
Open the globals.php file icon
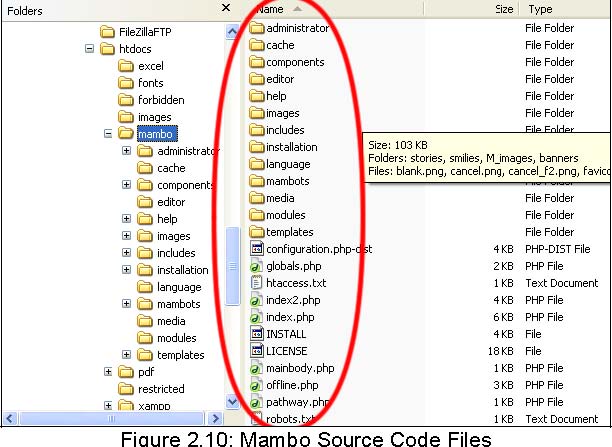click(256, 266)
